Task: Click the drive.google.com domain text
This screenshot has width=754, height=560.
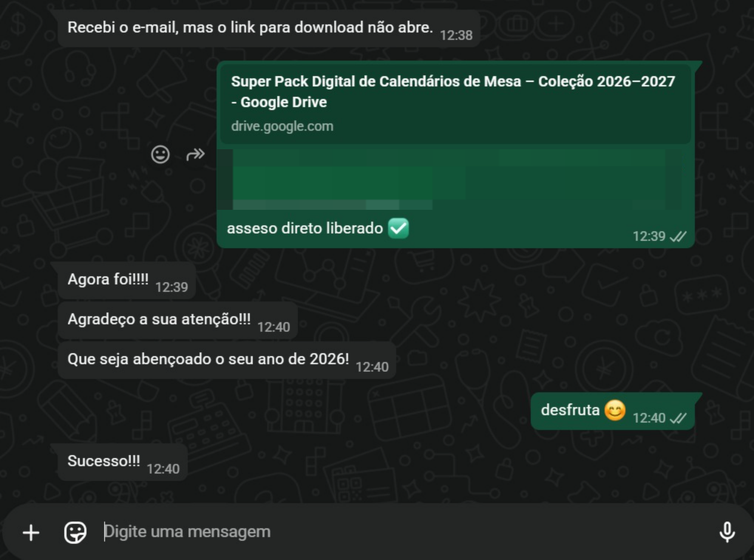Action: coord(282,126)
